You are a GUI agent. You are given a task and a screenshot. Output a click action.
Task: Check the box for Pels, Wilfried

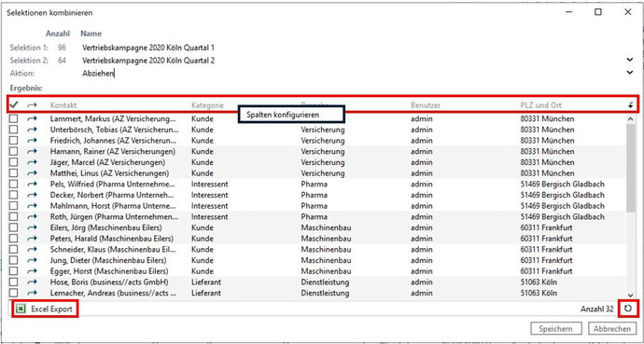[14, 184]
